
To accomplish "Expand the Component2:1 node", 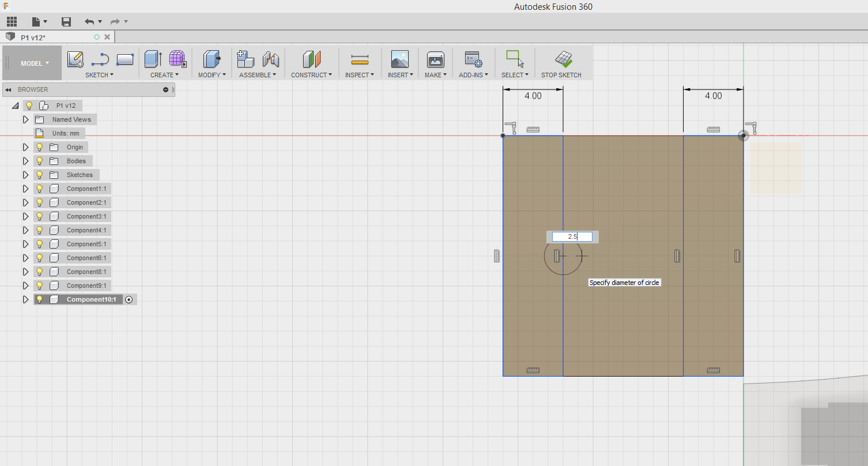I will 25,202.
